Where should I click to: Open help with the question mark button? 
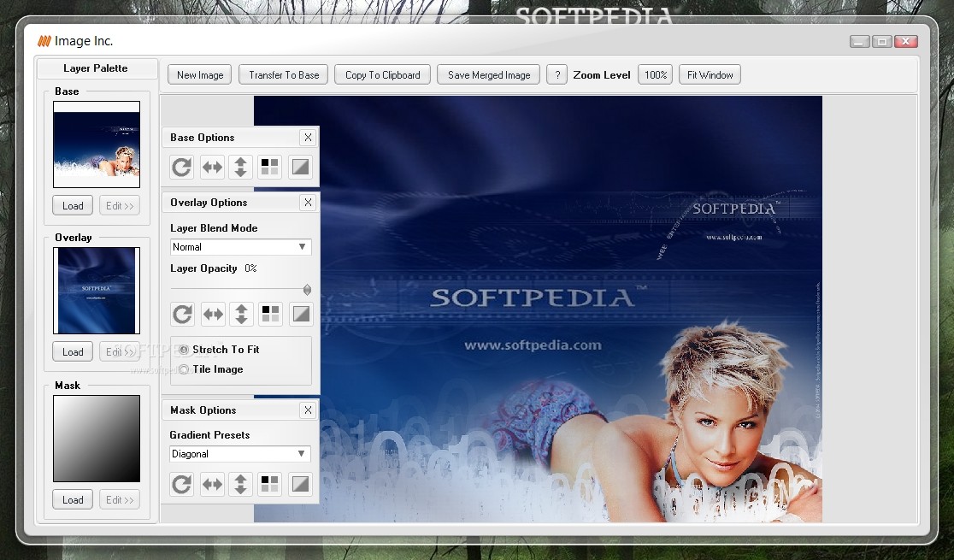[556, 75]
